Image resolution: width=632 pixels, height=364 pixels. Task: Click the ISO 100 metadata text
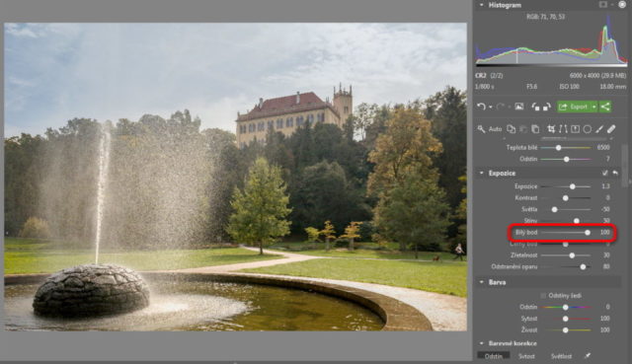(569, 87)
